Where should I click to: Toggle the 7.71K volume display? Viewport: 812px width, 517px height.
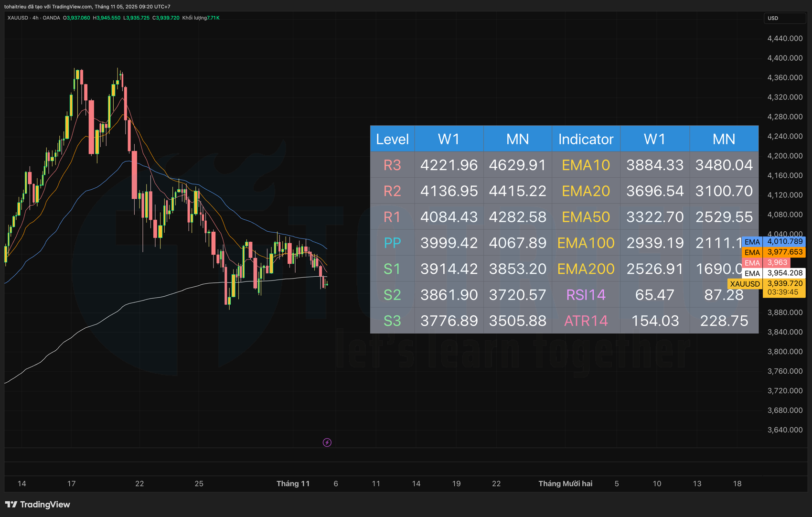[x=214, y=18]
